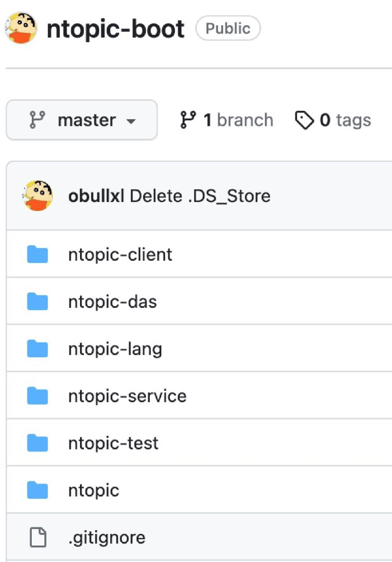Viewport: 392px width, 562px height.
Task: Click the folder icon beside ntopic-das
Action: coord(38,302)
